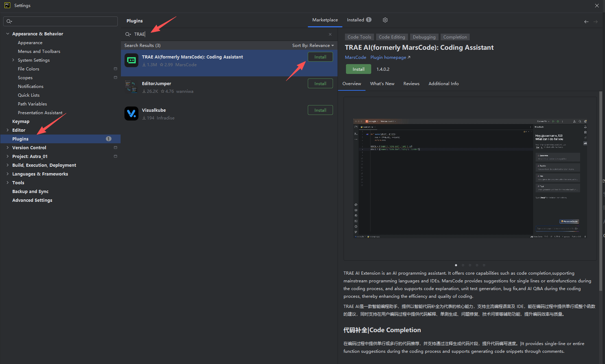Viewport: 605px width, 364px height.
Task: Select Appearance settings item
Action: [x=30, y=42]
